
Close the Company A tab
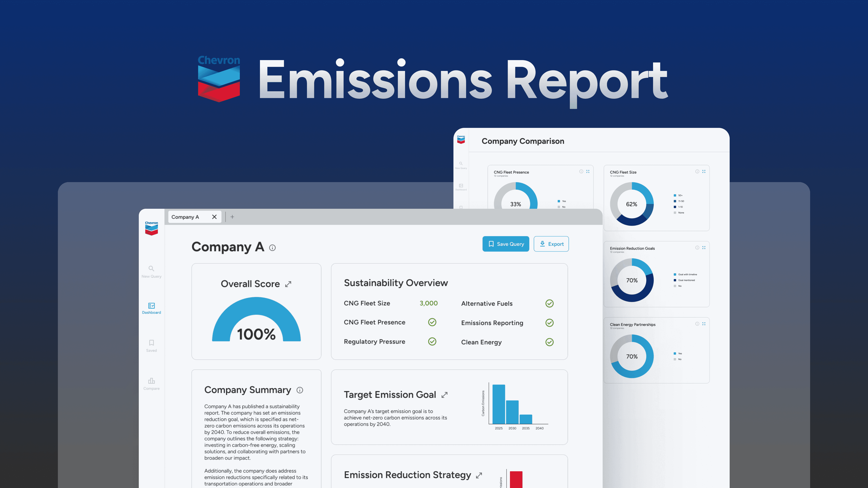pos(214,217)
